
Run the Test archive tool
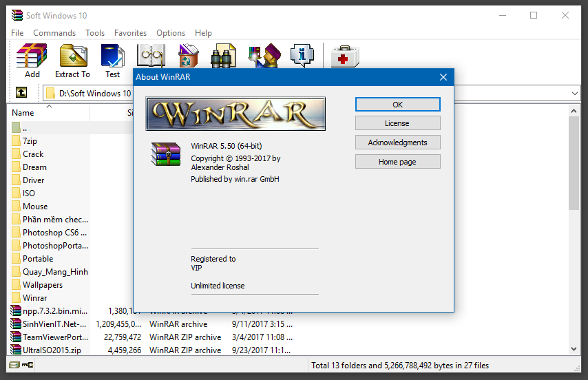tap(112, 56)
